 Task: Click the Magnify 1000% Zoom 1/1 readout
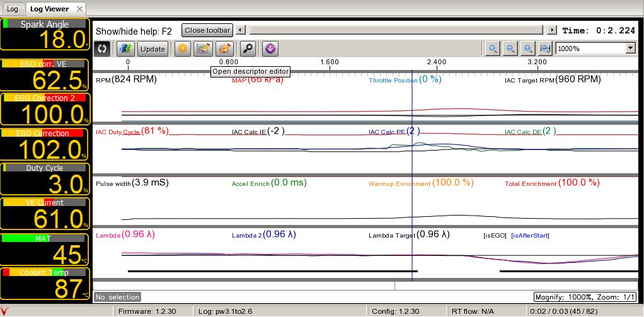584,296
